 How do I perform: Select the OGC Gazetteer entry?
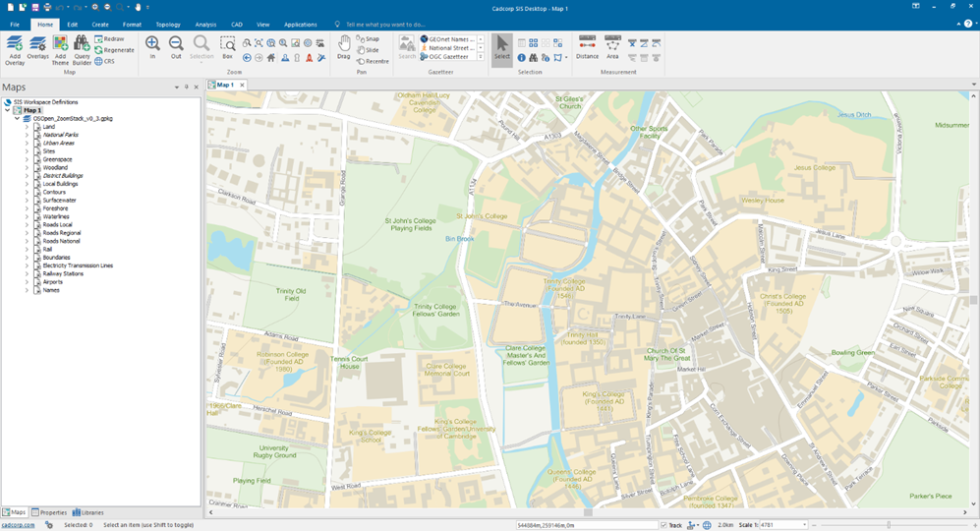[x=448, y=56]
